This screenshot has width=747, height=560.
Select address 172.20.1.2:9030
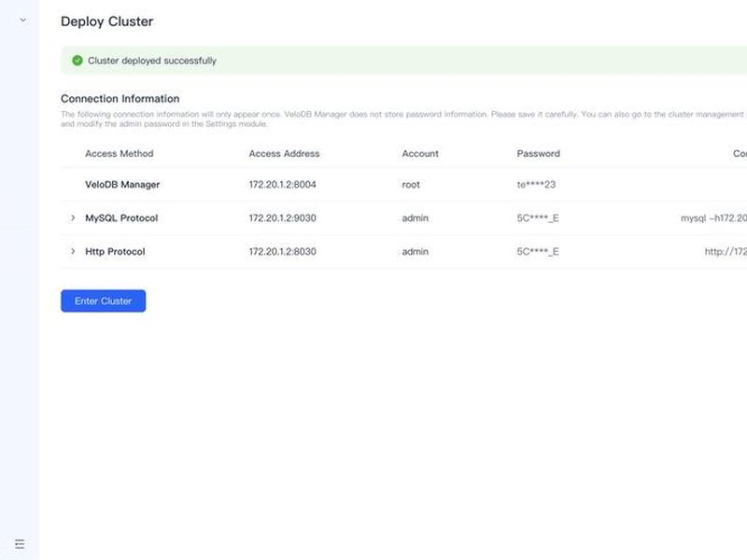[x=283, y=218]
